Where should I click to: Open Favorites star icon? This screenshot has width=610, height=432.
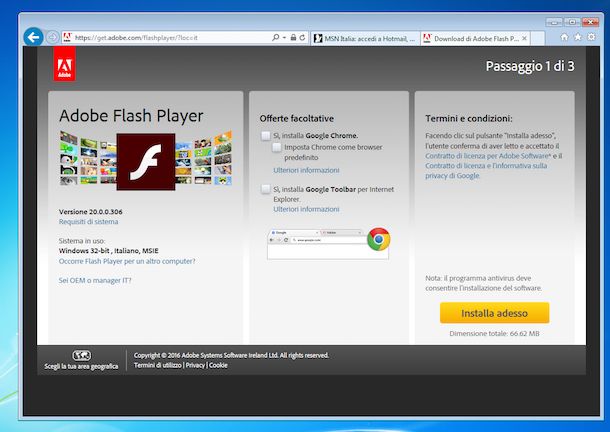click(578, 37)
